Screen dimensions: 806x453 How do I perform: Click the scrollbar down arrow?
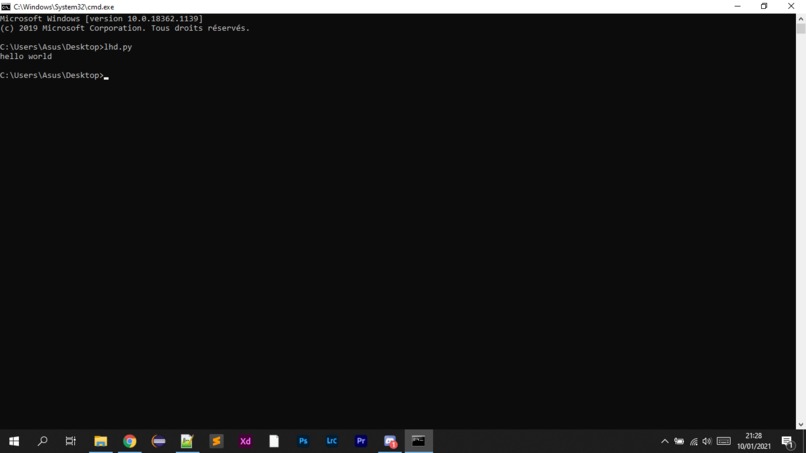point(801,425)
